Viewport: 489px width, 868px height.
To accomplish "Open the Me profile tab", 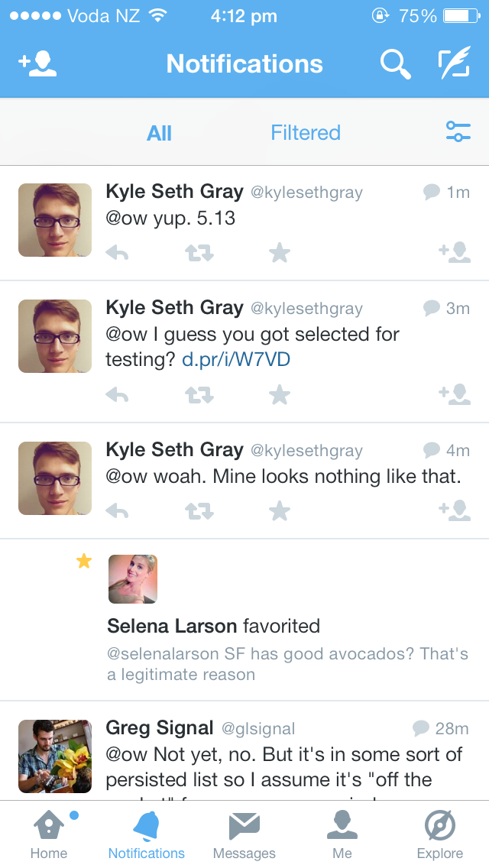I will (x=342, y=833).
